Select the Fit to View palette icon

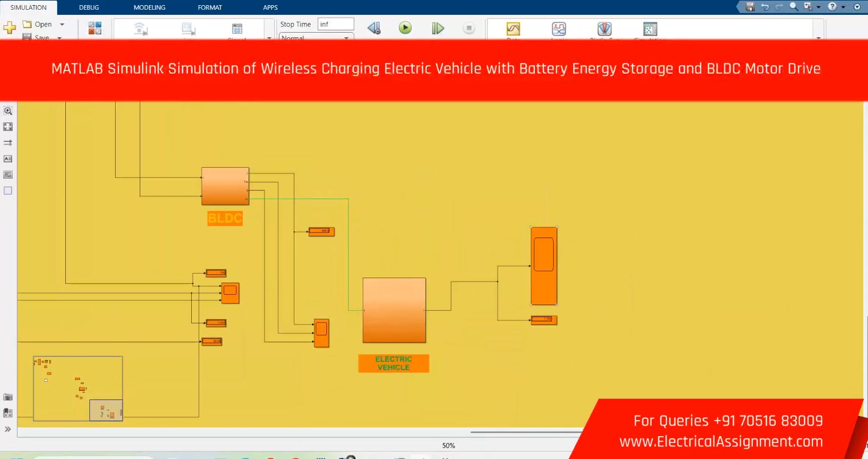pos(8,126)
